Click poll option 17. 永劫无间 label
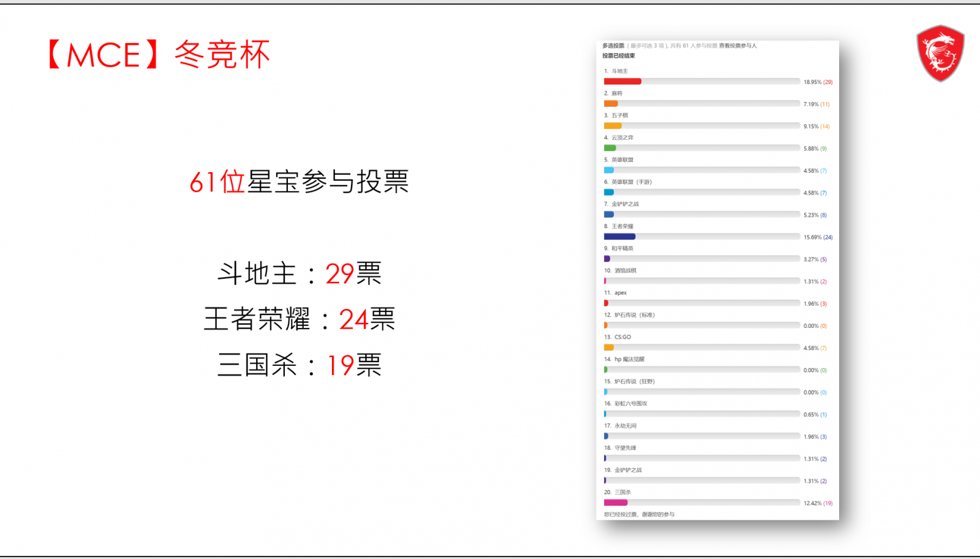980x559 pixels. (x=620, y=425)
